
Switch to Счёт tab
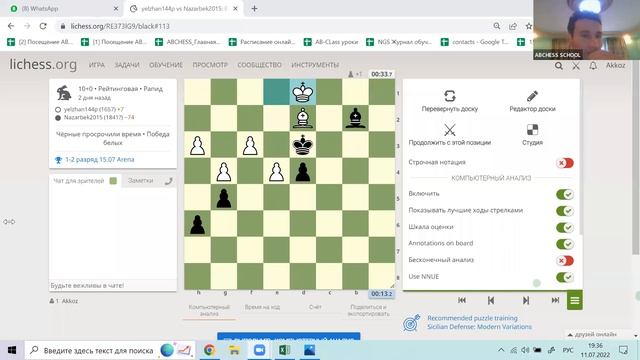tap(315, 307)
